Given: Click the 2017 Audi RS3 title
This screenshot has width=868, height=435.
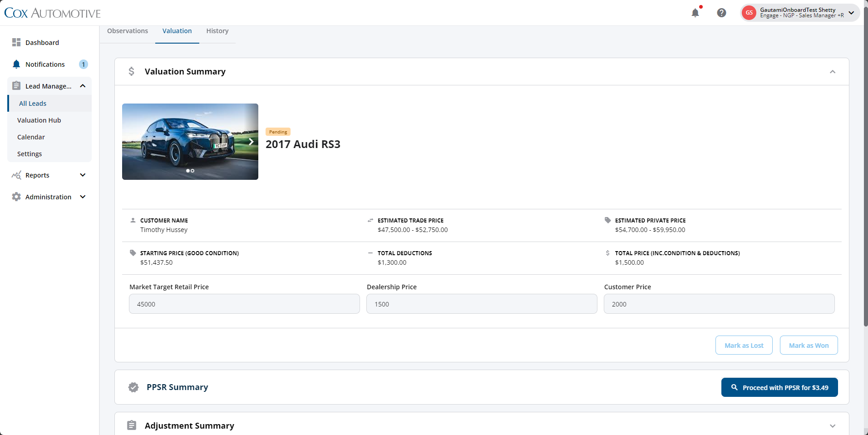Looking at the screenshot, I should tap(303, 144).
